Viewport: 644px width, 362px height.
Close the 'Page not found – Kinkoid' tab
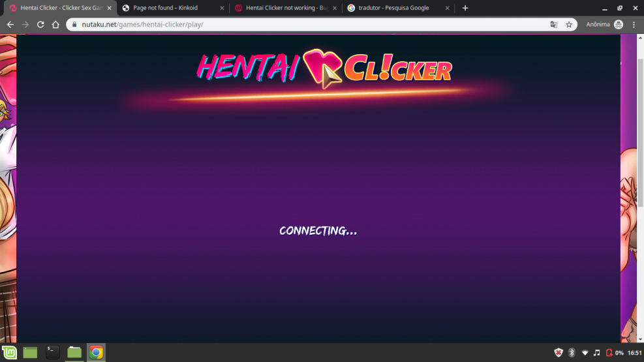click(222, 8)
